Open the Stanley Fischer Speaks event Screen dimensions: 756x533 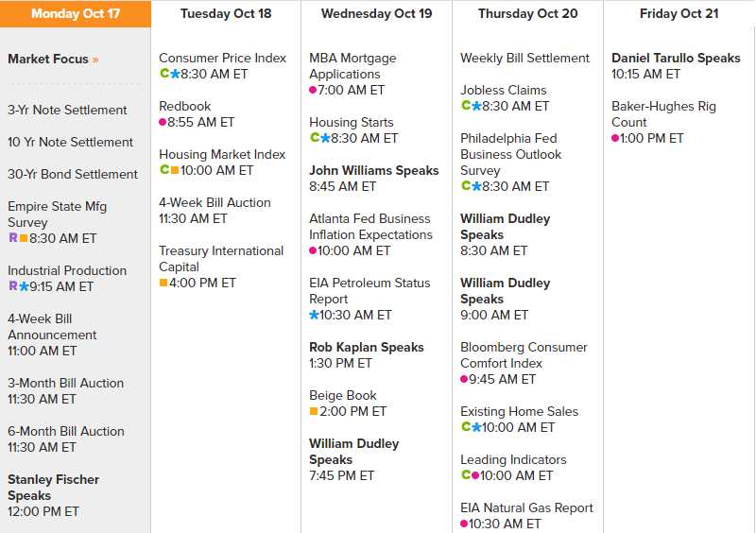click(x=53, y=487)
